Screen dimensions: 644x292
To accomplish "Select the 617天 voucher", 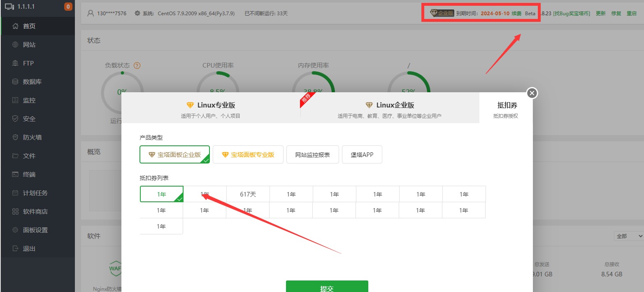I will [248, 194].
